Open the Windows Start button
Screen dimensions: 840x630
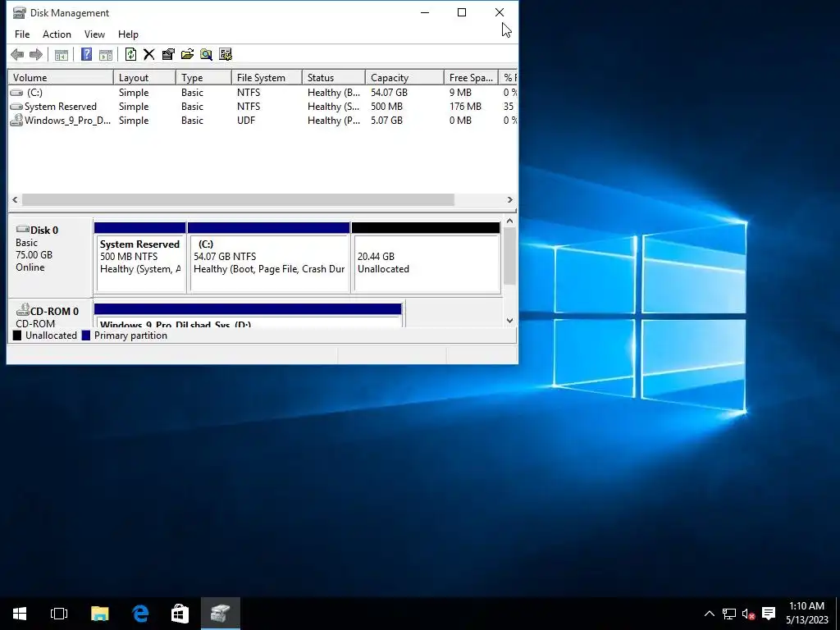(20, 614)
